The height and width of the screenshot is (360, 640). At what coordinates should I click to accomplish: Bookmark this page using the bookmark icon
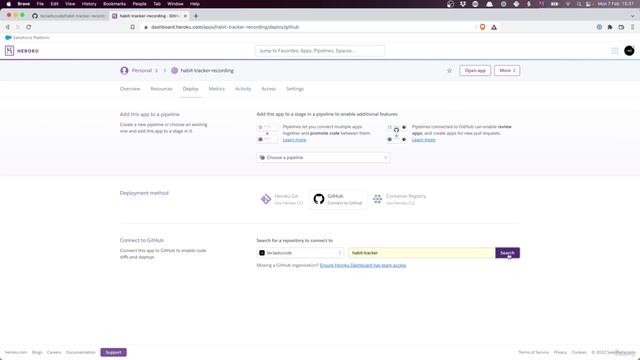tap(133, 27)
